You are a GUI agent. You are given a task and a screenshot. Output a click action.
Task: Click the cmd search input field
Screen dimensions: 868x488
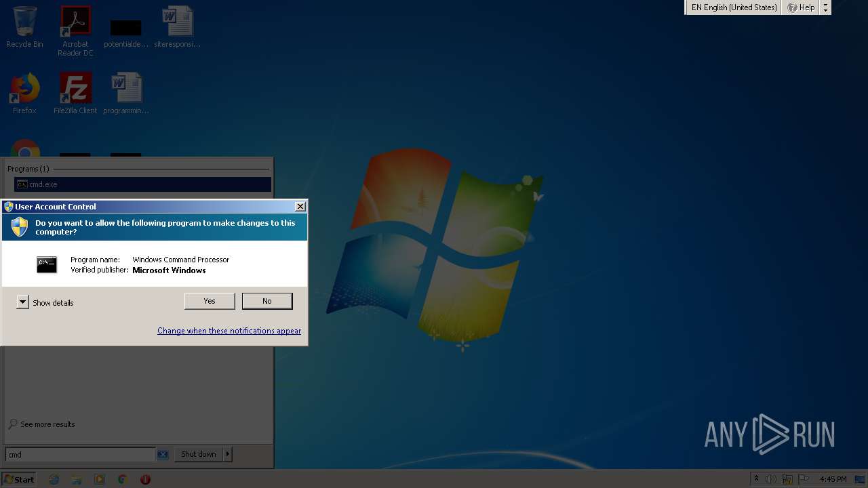coord(81,454)
